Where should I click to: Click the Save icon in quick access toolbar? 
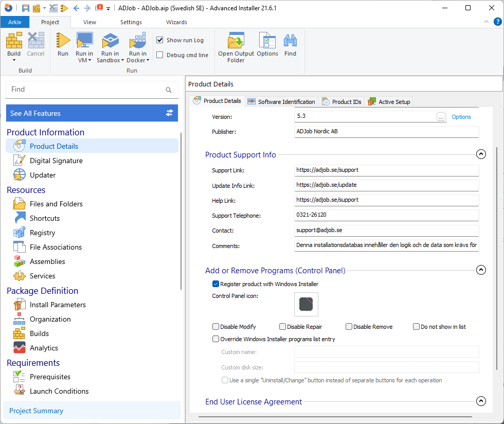(25, 8)
